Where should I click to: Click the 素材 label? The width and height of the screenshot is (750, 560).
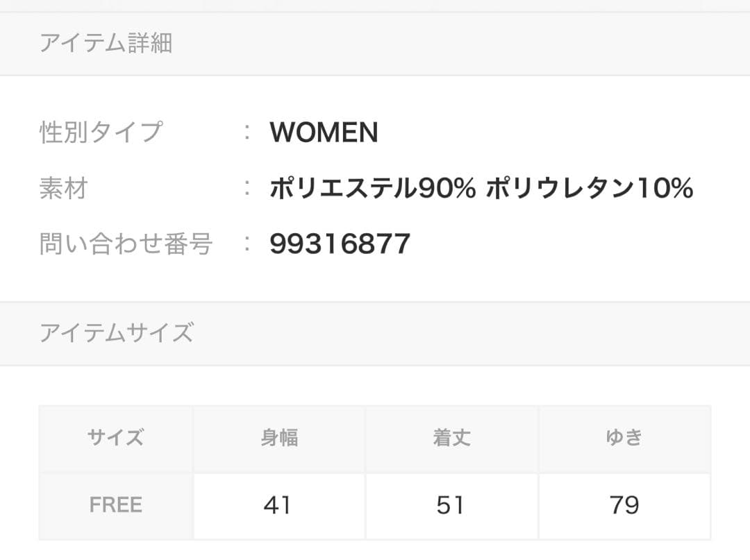point(63,188)
